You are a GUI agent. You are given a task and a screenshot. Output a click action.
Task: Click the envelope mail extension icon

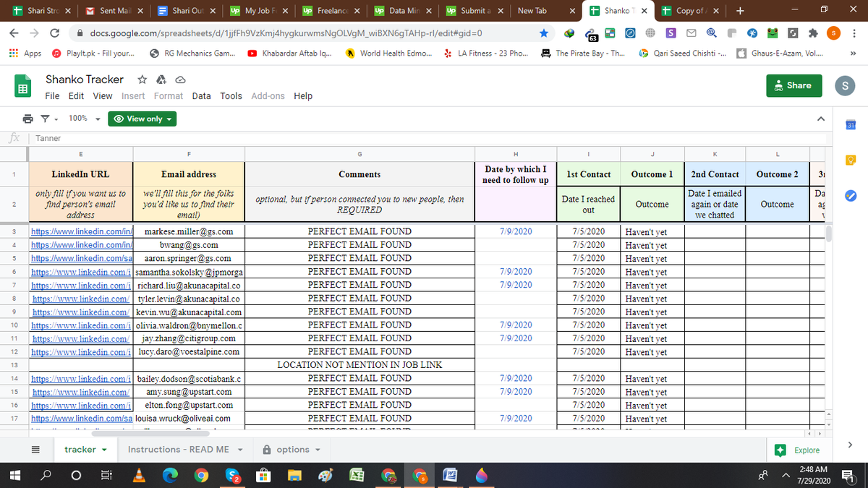pos(690,33)
